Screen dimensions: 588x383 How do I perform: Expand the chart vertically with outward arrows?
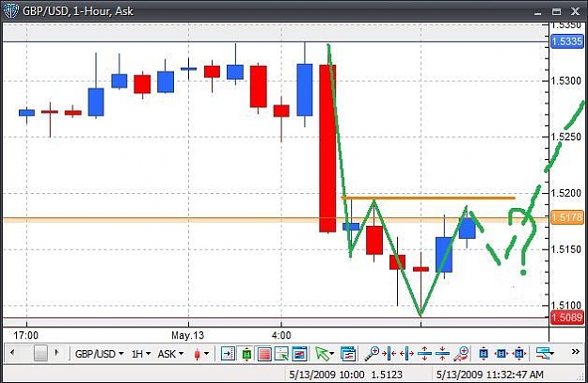(x=424, y=354)
